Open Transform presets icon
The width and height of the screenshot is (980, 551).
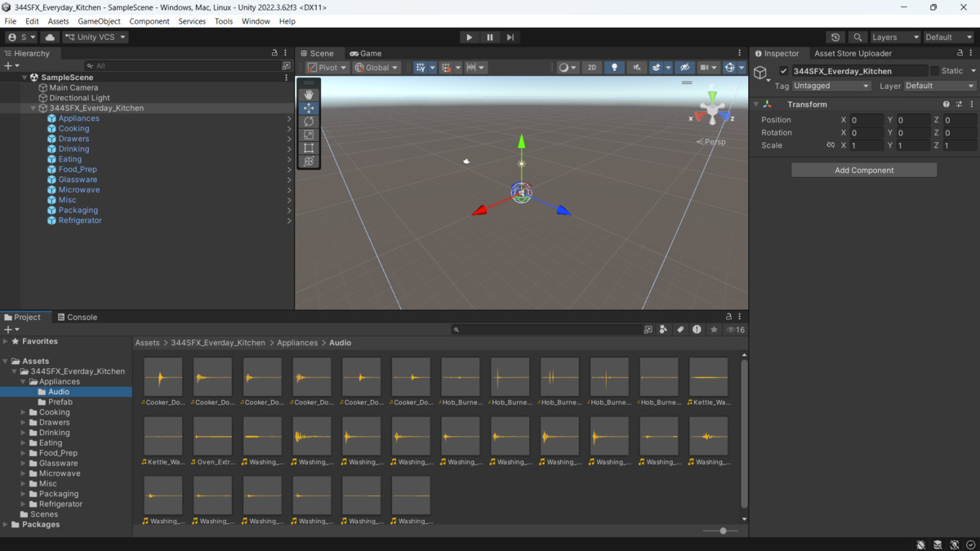(959, 104)
